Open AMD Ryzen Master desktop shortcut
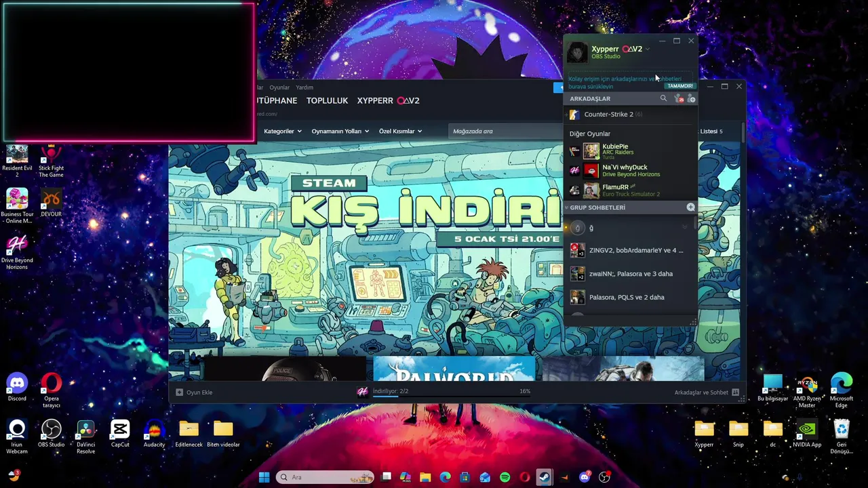Image resolution: width=868 pixels, height=488 pixels. pyautogui.click(x=807, y=390)
